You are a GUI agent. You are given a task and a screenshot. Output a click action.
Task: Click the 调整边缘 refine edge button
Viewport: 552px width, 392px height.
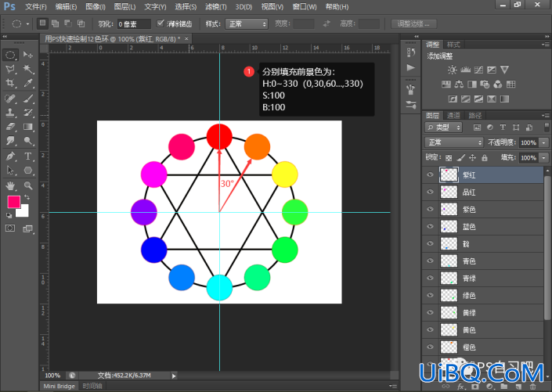point(414,24)
